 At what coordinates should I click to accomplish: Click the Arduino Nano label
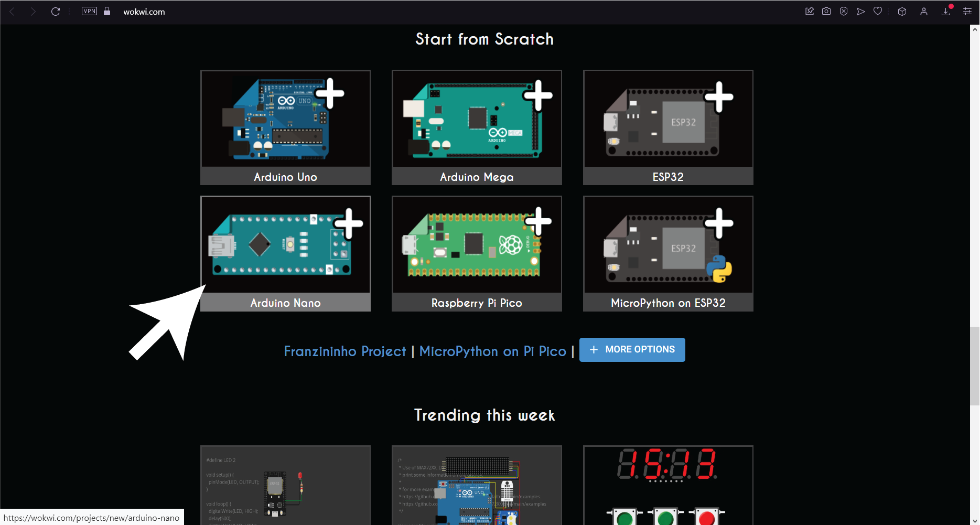285,303
